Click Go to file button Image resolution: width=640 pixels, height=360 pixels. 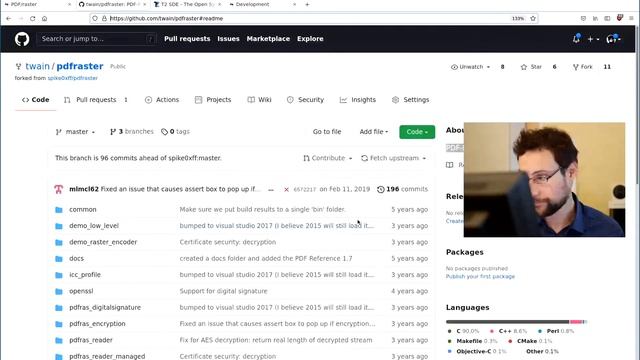327,132
